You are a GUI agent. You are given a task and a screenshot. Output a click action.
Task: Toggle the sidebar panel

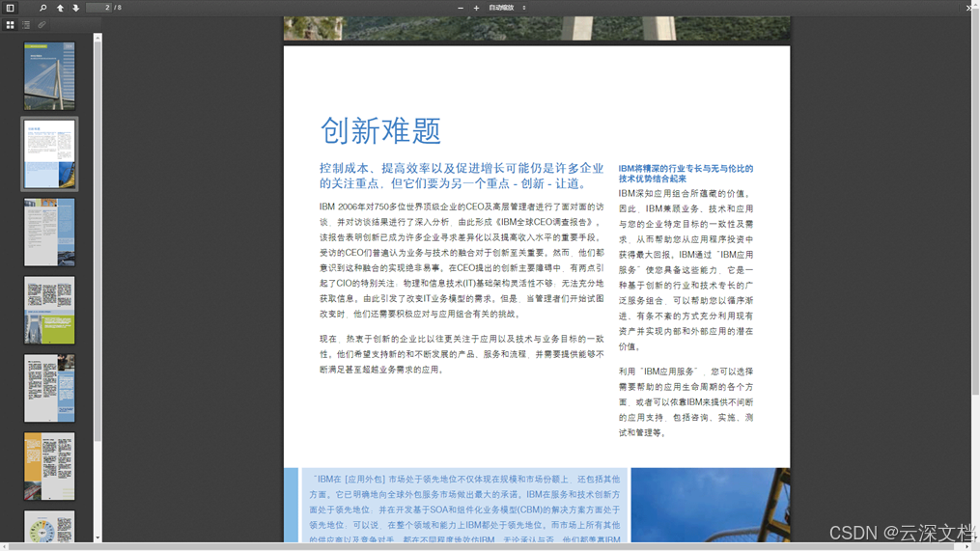point(10,8)
